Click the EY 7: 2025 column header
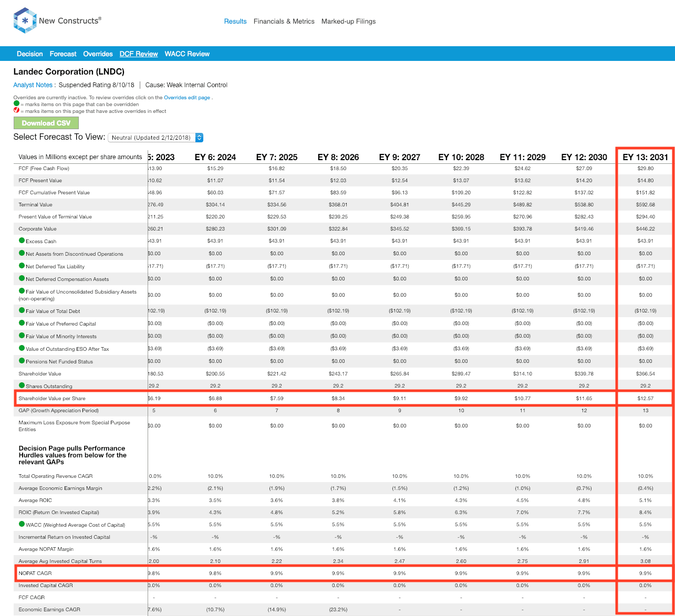 point(277,157)
